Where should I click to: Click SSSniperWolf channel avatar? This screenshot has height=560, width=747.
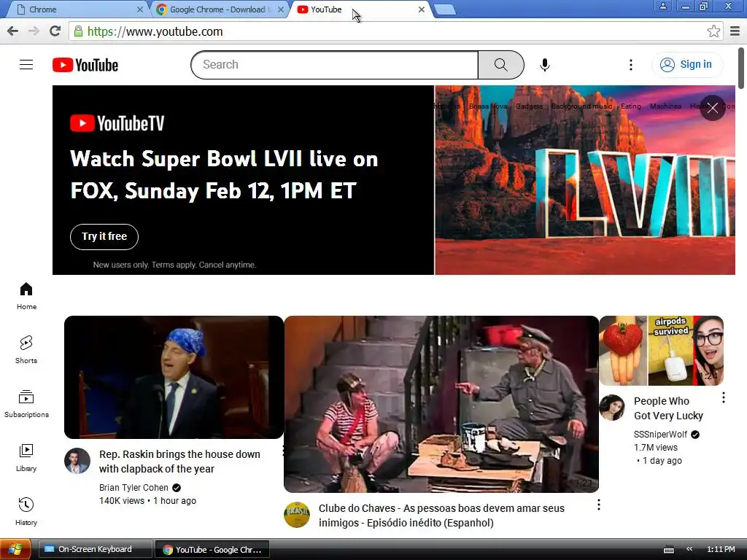tap(612, 408)
